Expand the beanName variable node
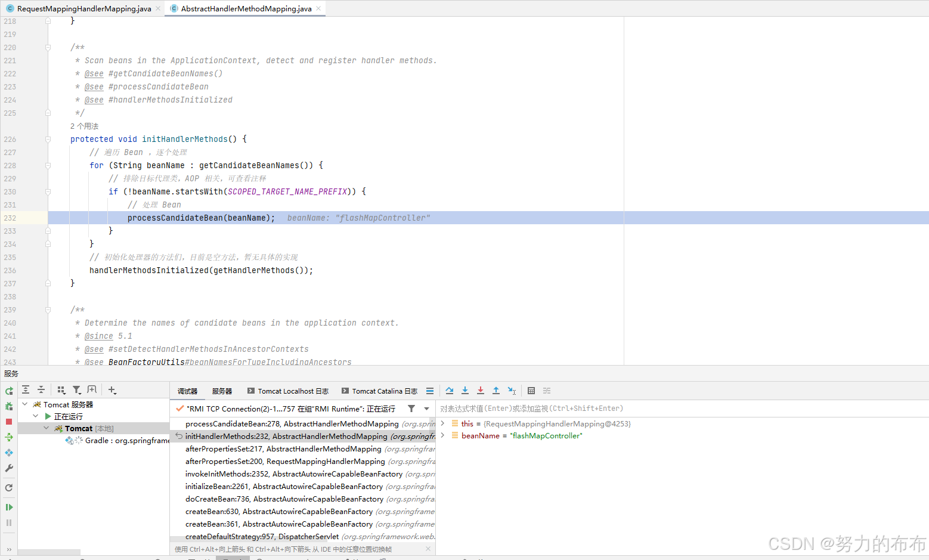The height and width of the screenshot is (560, 929). pyautogui.click(x=442, y=436)
